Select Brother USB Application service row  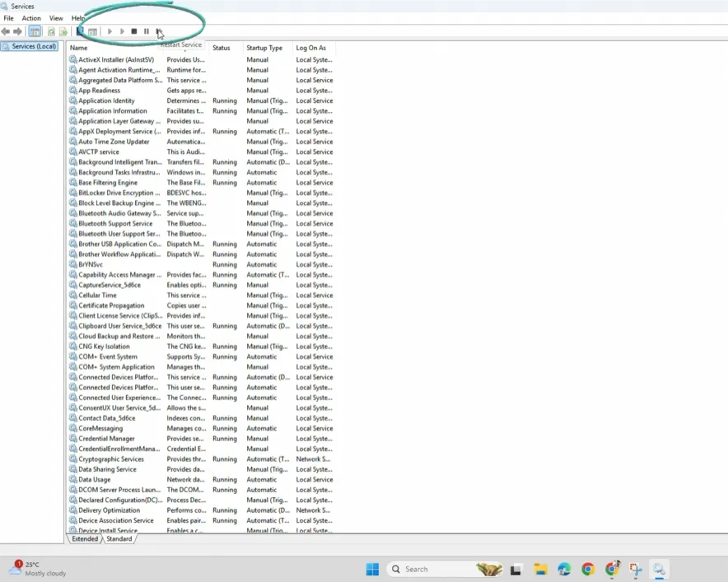[201, 244]
